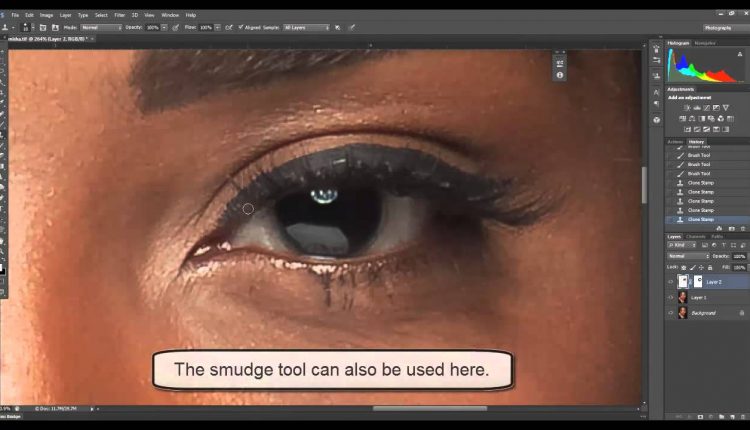The width and height of the screenshot is (750, 430).
Task: Select the Layer 1 row
Action: [707, 298]
